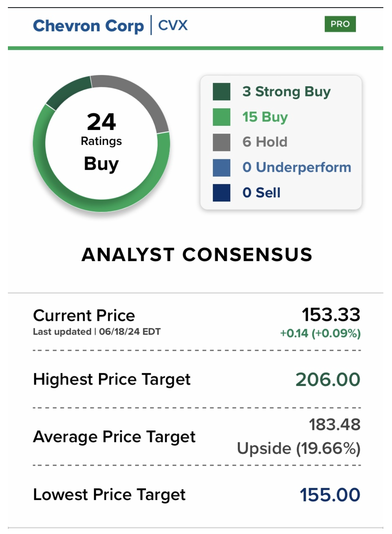The height and width of the screenshot is (534, 392).
Task: Click the 3 Strong Buy label
Action: pos(286,92)
